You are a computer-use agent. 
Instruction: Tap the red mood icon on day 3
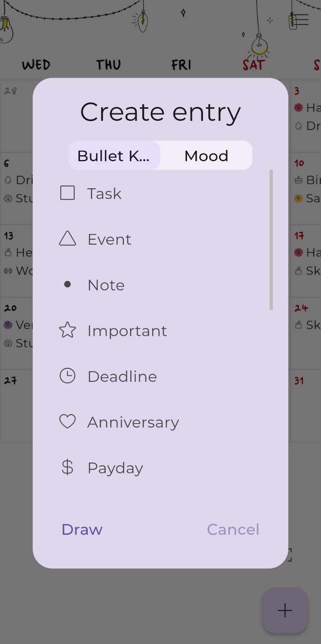pos(298,107)
